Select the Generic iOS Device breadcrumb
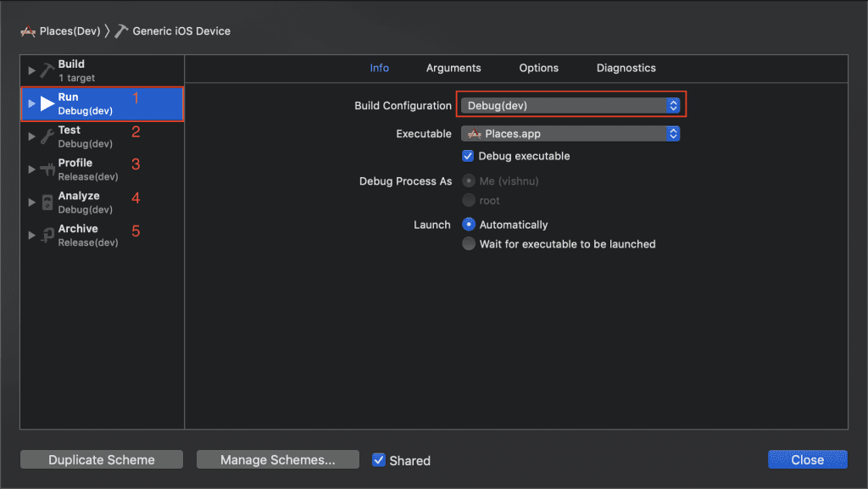 tap(181, 31)
